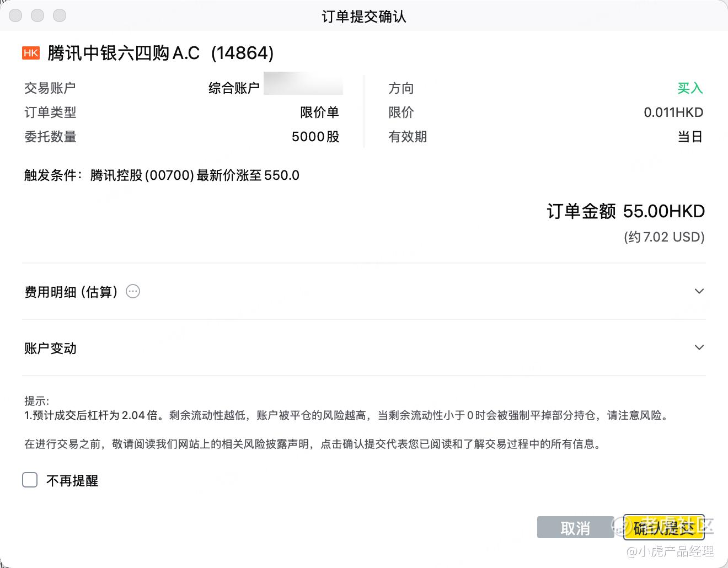Tick the 不再提醒 checkbox

(x=30, y=480)
